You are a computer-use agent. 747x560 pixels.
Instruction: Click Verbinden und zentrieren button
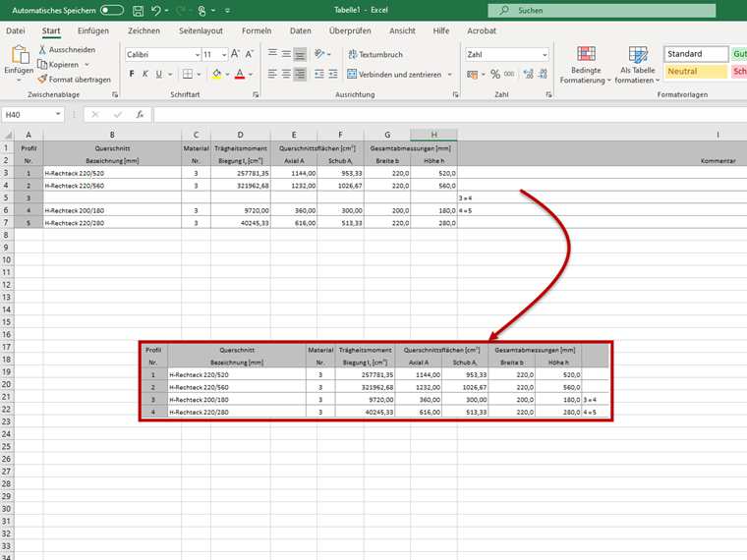(394, 75)
